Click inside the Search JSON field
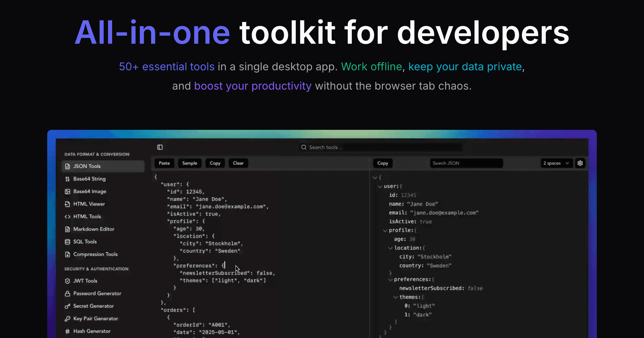This screenshot has height=338, width=644. point(466,163)
